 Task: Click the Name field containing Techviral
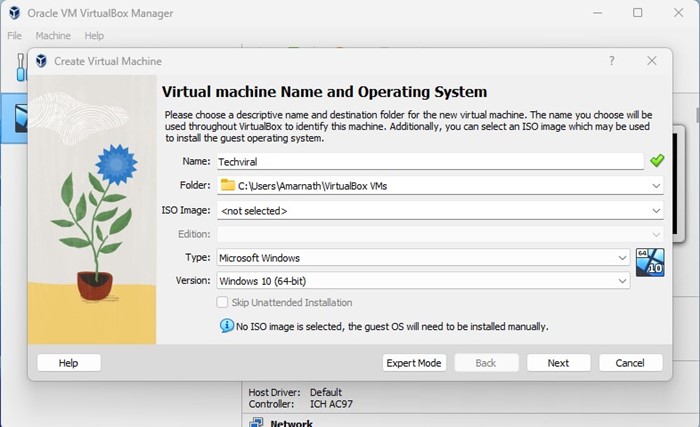pyautogui.click(x=430, y=161)
